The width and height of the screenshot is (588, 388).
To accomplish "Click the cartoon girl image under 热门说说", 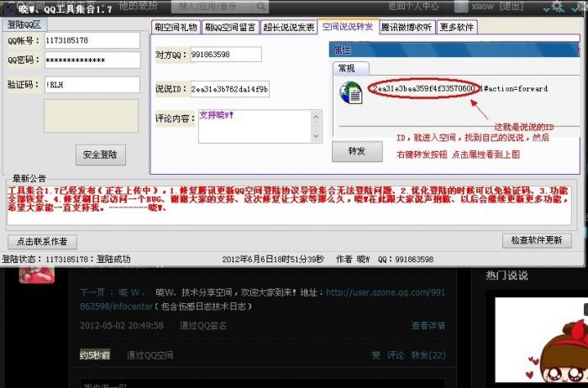I will tap(541, 340).
